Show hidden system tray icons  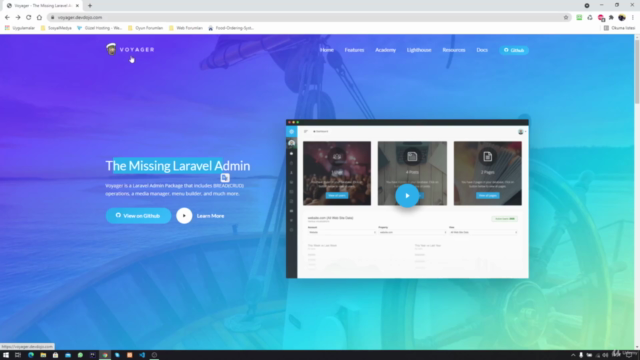pyautogui.click(x=573, y=355)
